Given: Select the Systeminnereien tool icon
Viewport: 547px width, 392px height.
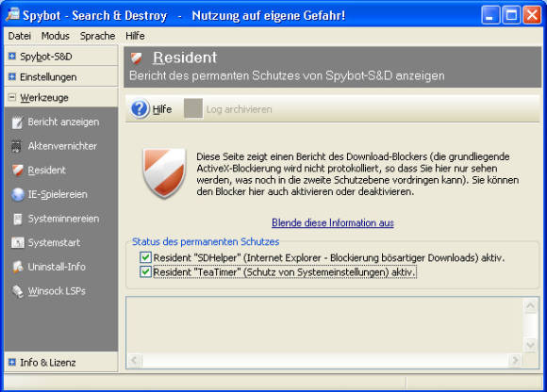Looking at the screenshot, I should [x=17, y=219].
